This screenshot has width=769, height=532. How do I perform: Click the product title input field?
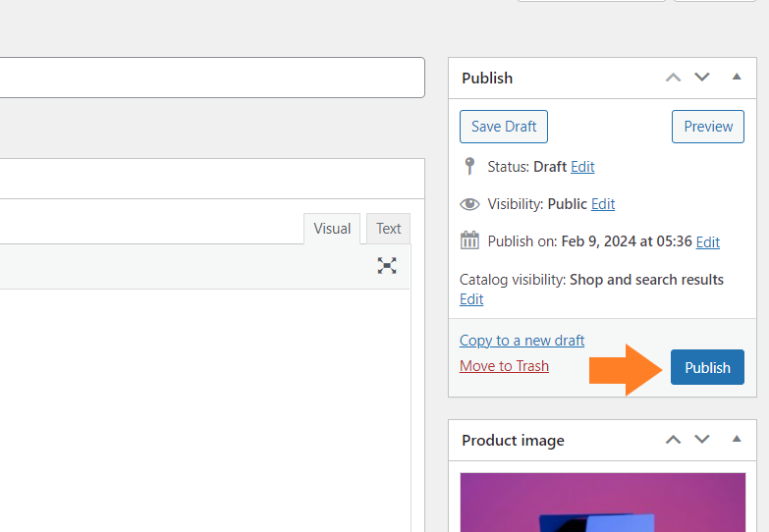[212, 78]
